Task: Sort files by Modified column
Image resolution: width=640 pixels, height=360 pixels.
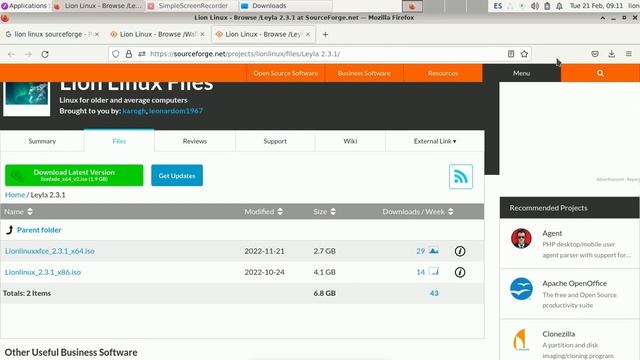Action: coord(264,211)
